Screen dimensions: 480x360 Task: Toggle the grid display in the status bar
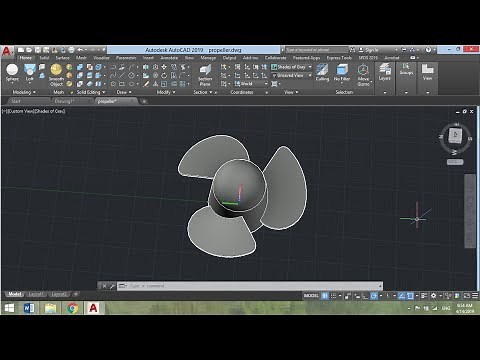pos(325,296)
